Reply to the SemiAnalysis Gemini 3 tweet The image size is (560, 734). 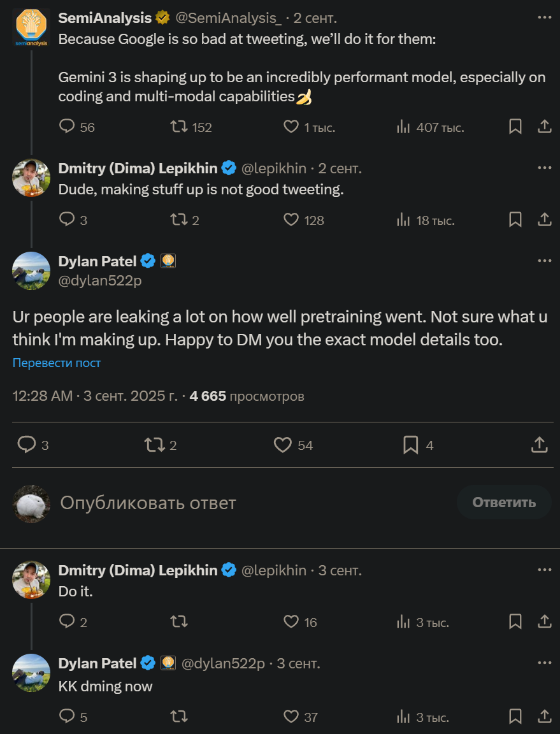pos(68,127)
